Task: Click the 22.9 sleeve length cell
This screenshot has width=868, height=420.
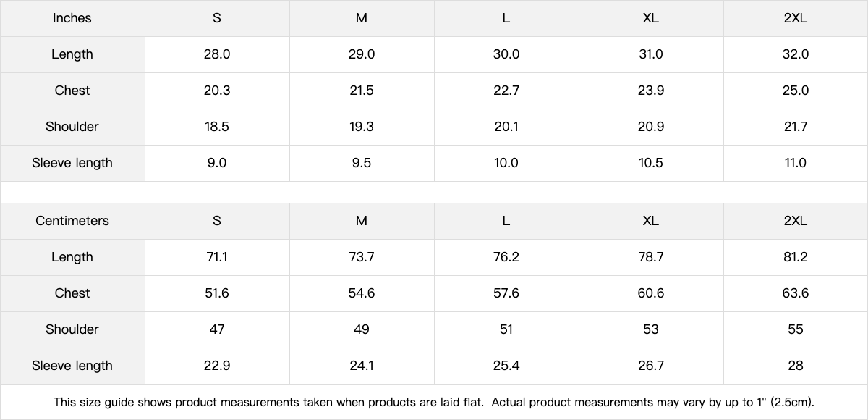Action: click(217, 366)
